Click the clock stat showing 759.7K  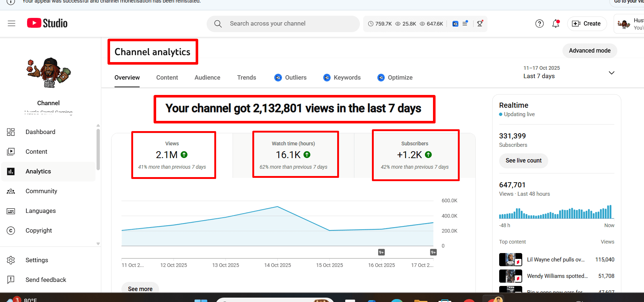pos(380,24)
